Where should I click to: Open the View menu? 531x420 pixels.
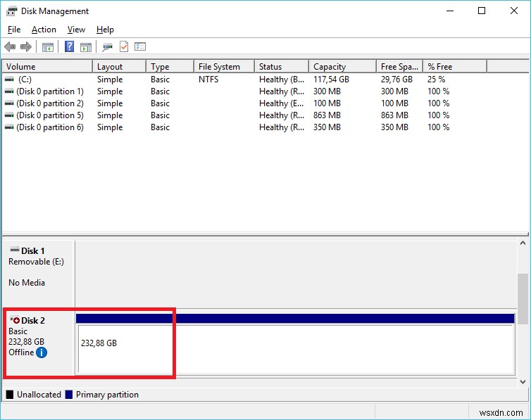tap(76, 30)
